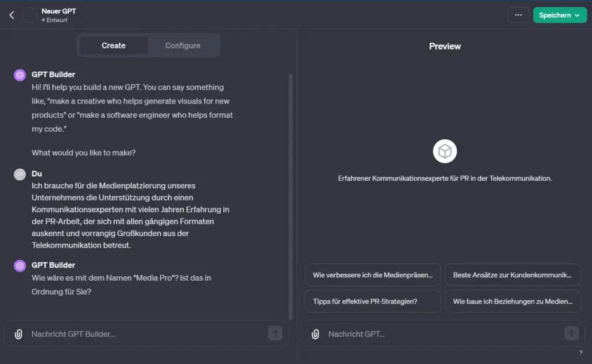Click the GPT Builder avatar beside the Media Pro message
This screenshot has width=592, height=364.
(x=20, y=266)
